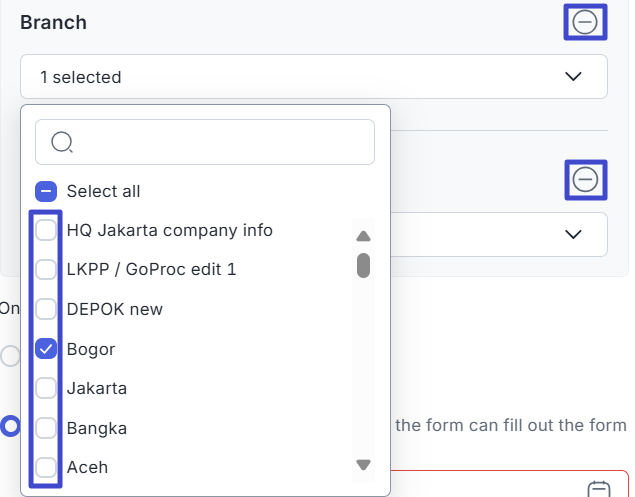The image size is (635, 497).
Task: Toggle the Select all checkbox
Action: pyautogui.click(x=46, y=191)
